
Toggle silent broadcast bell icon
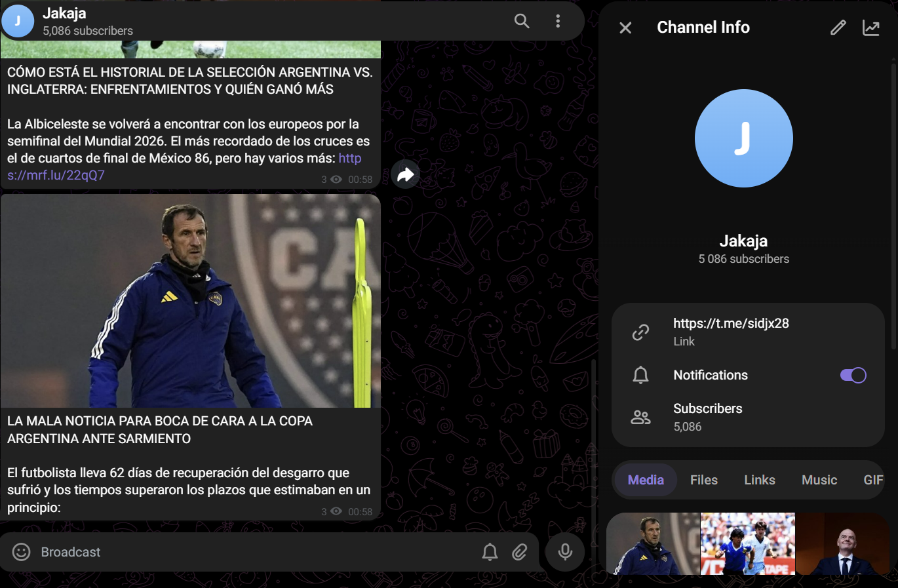click(x=490, y=552)
